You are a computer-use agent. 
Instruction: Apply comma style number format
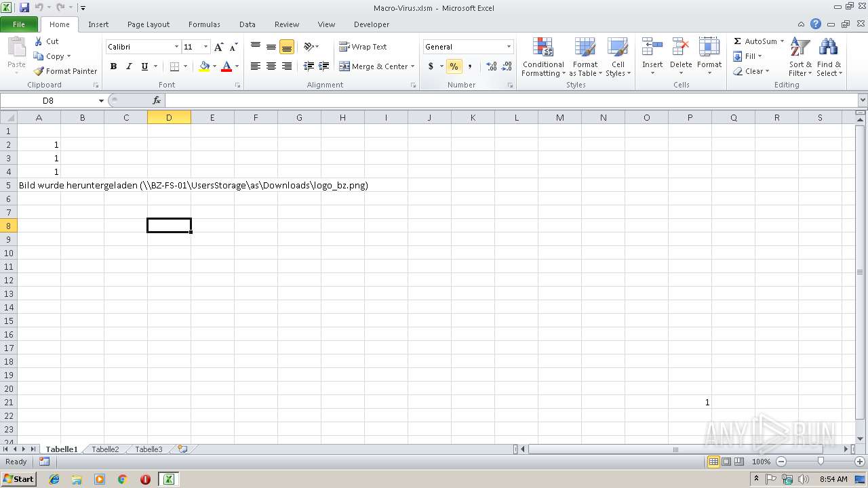tap(470, 66)
